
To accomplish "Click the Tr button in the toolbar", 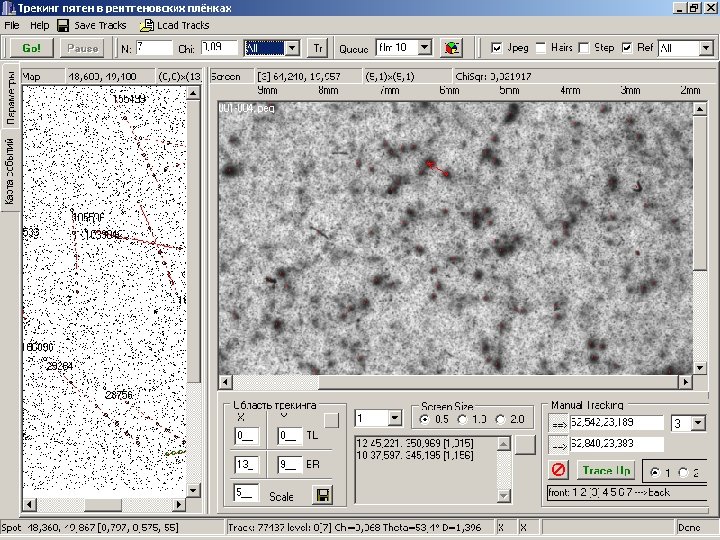I will (318, 47).
